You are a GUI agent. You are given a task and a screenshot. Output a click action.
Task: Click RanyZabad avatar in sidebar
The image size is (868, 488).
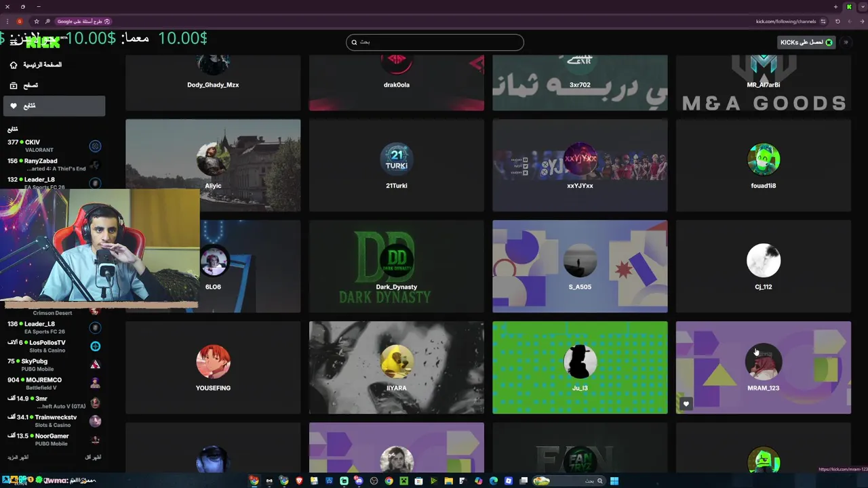(95, 165)
